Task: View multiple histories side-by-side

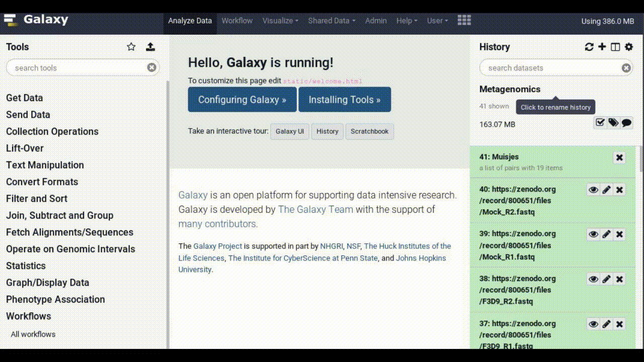Action: [615, 47]
